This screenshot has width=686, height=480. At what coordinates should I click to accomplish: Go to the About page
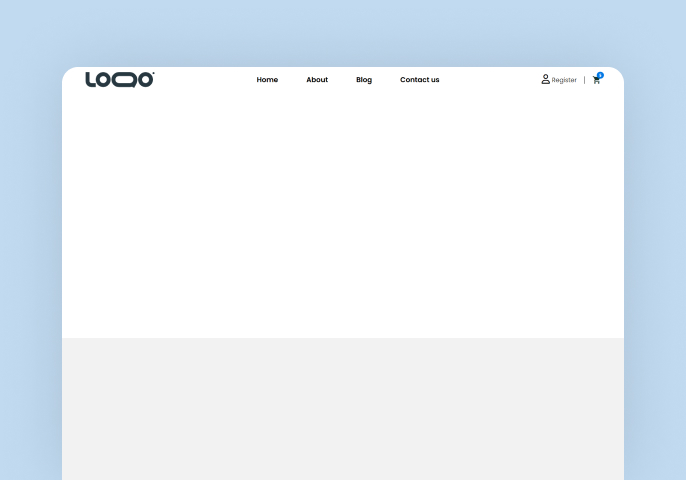317,80
